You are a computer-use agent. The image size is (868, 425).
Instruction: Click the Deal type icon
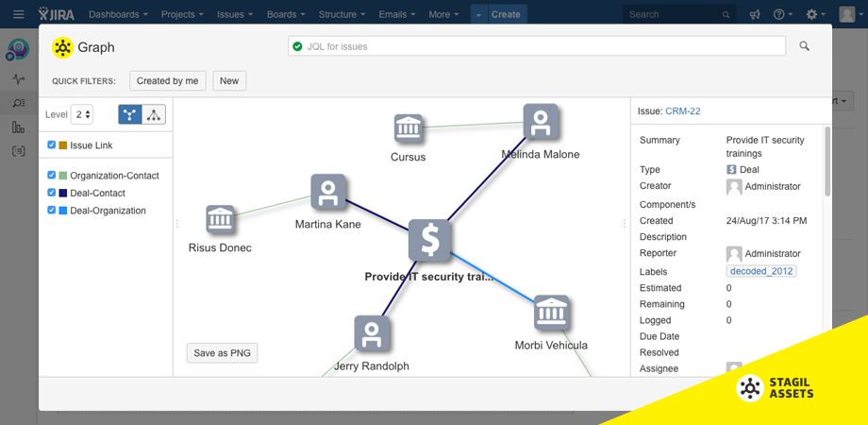click(731, 170)
